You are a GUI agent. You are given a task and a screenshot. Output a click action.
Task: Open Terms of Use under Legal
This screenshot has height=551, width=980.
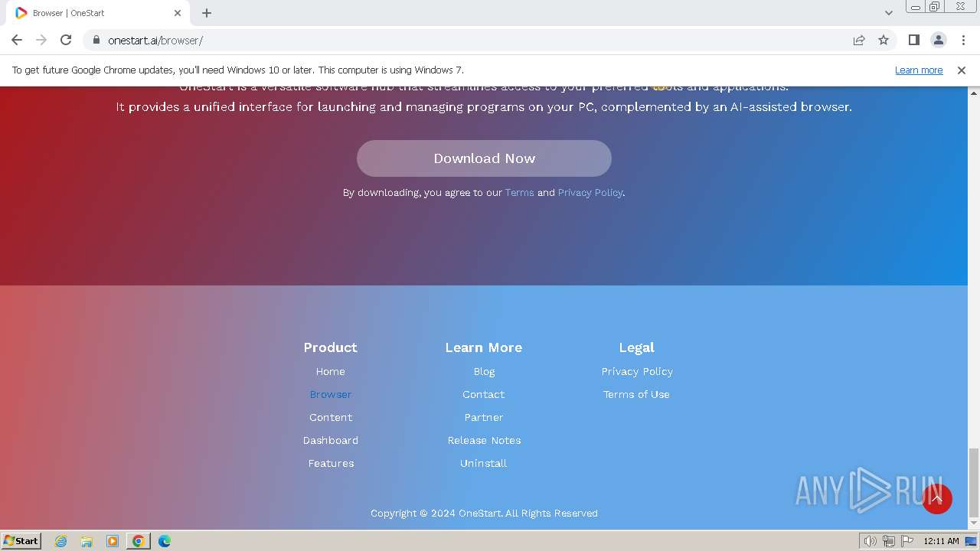(x=636, y=394)
